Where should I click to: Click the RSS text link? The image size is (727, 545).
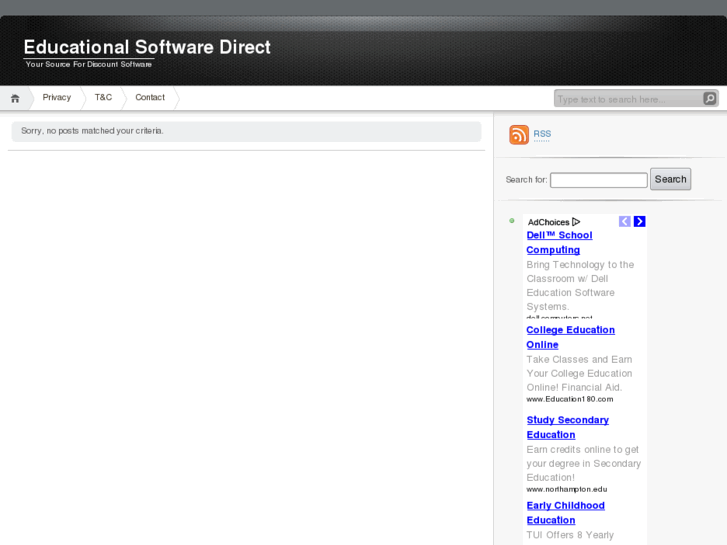point(542,134)
